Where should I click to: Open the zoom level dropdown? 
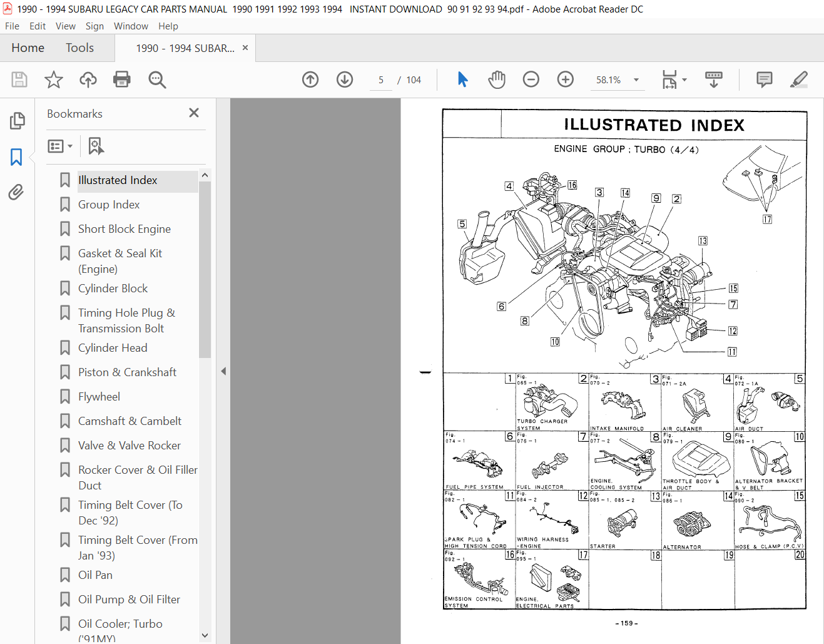[x=636, y=79]
